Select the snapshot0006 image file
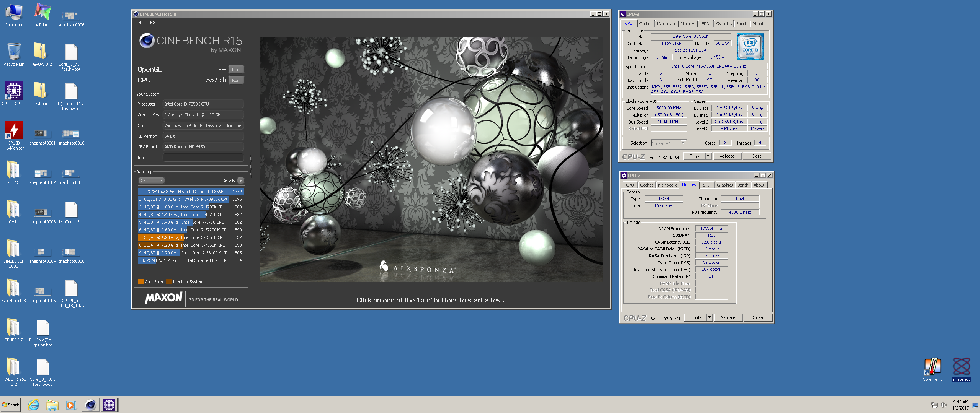The image size is (980, 413). point(71,18)
